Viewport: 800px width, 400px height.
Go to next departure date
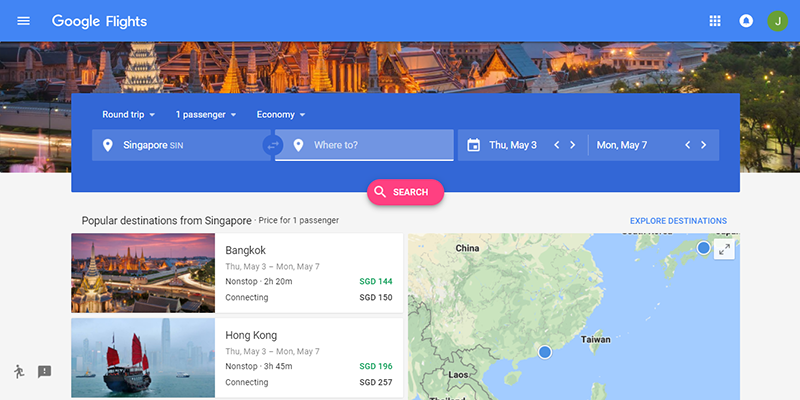(572, 145)
